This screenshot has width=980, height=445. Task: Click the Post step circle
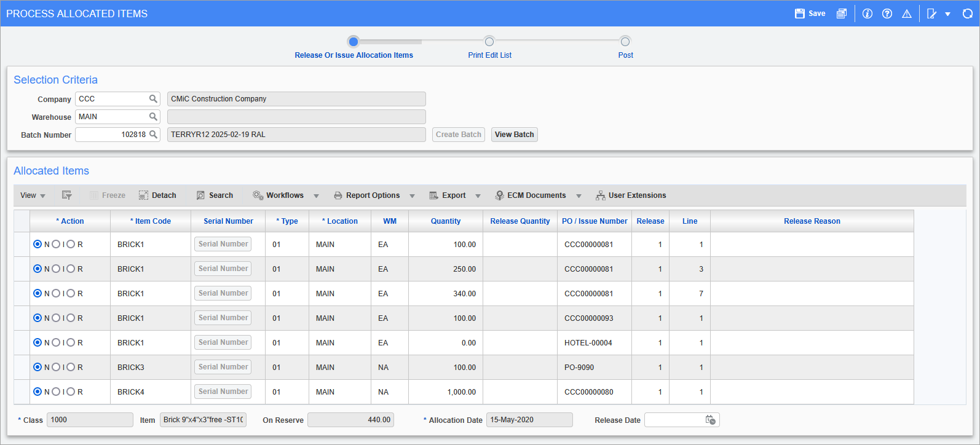(x=625, y=42)
